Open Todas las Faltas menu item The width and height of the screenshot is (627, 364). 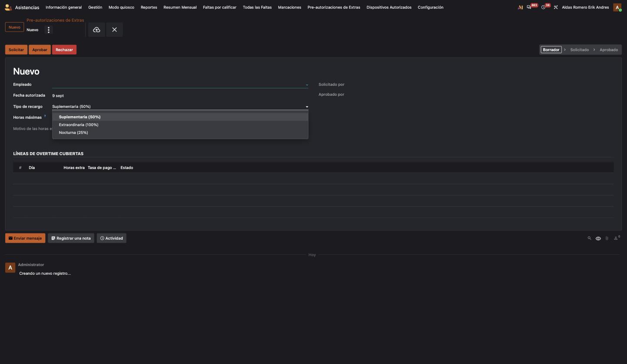pos(257,7)
